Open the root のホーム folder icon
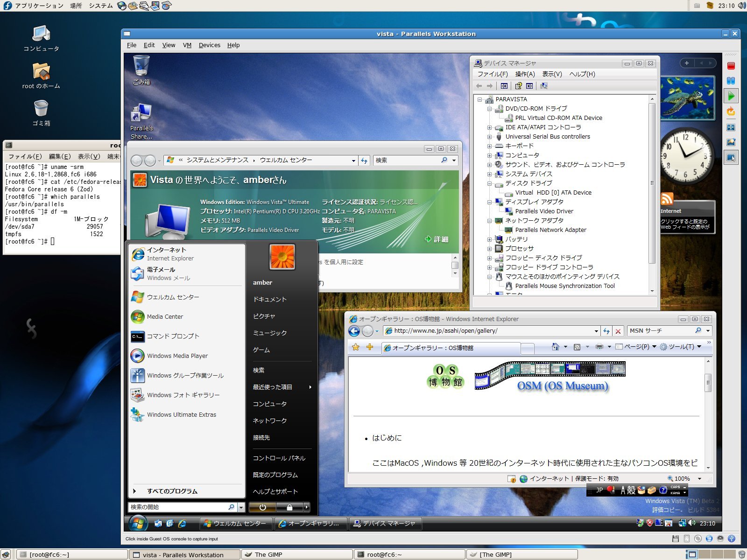This screenshot has width=747, height=560. pos(41,76)
